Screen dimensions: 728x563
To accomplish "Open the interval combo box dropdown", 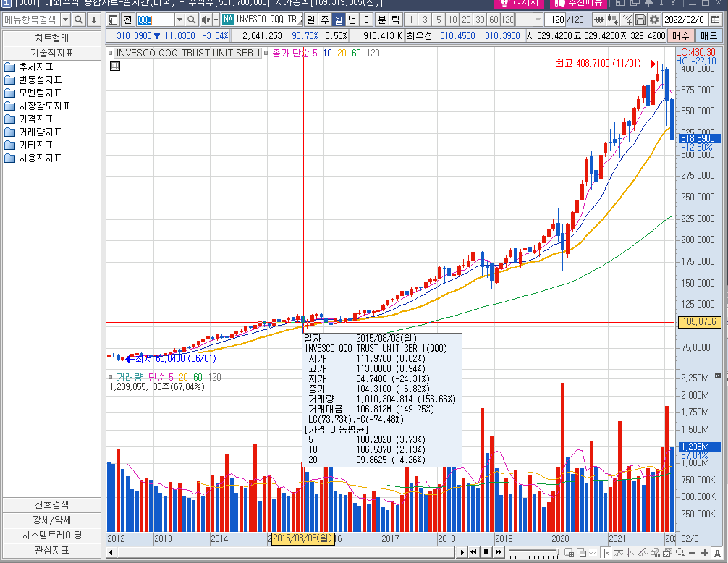I will pos(538,20).
